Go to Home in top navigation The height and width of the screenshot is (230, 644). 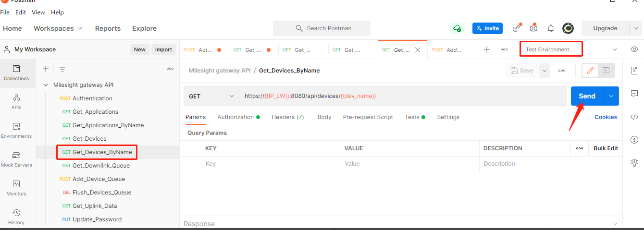click(12, 28)
